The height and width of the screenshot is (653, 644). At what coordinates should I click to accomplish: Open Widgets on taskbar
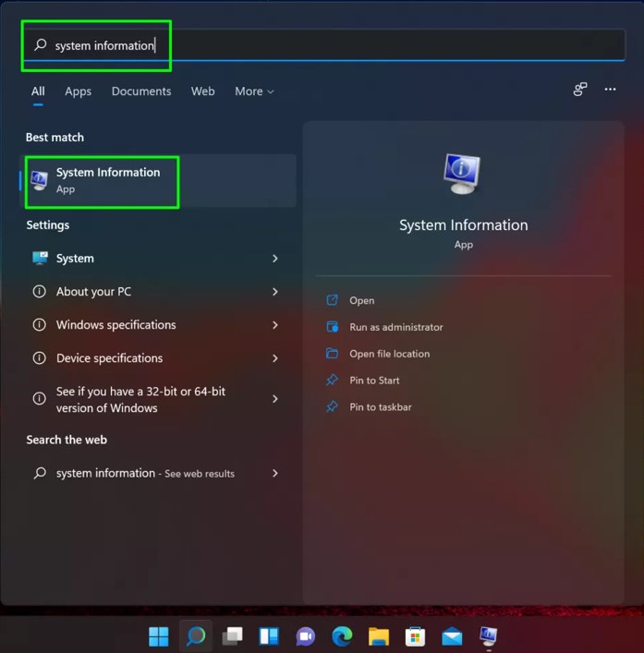[269, 636]
